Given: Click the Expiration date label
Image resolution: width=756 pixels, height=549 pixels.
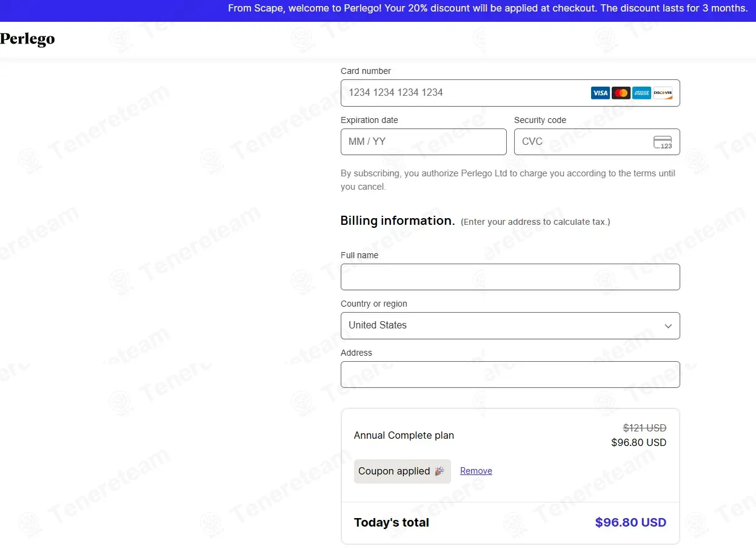Looking at the screenshot, I should coord(369,120).
